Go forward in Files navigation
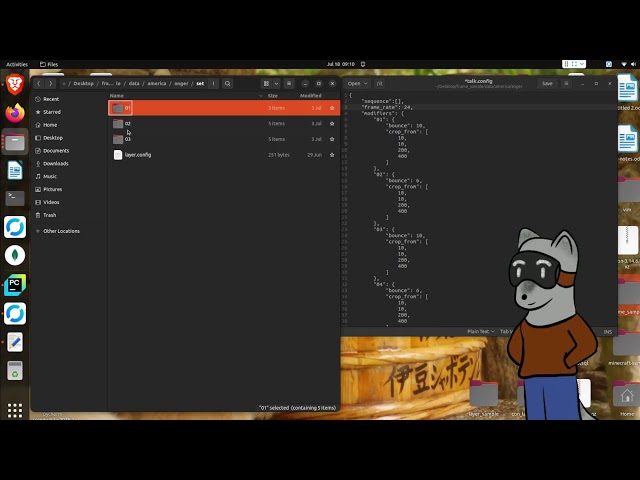The image size is (640, 480). (x=50, y=83)
